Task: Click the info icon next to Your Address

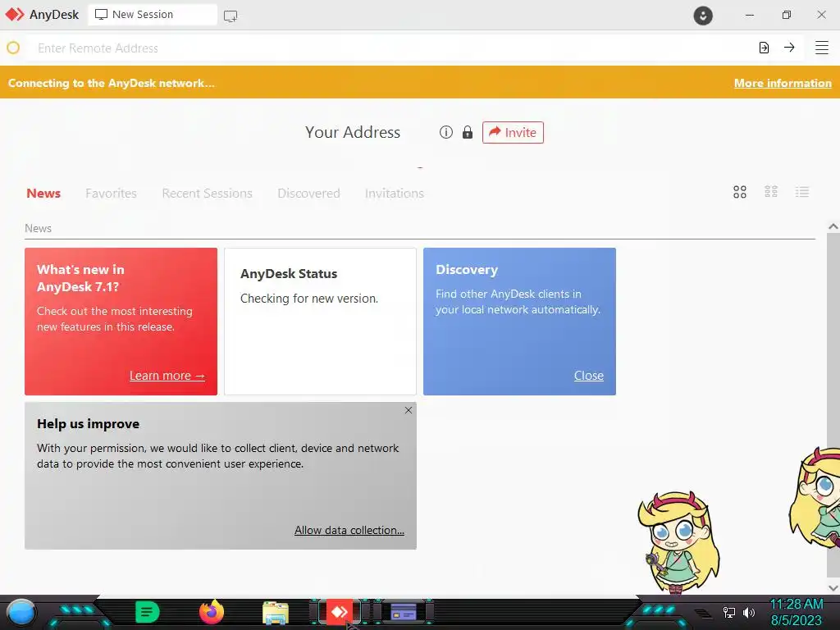Action: [x=445, y=132]
